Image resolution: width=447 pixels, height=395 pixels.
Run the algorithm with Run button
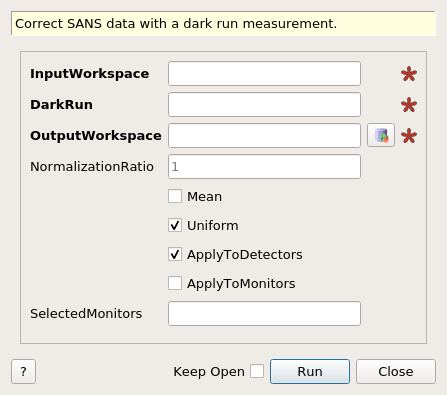point(310,371)
